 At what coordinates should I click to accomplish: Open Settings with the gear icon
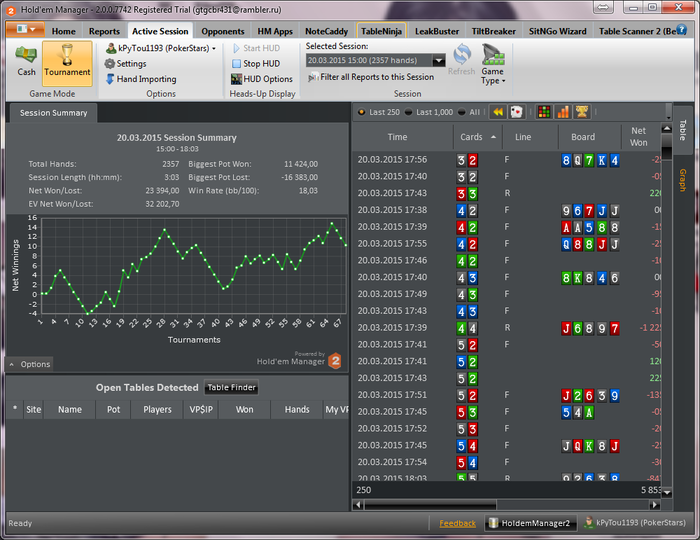125,64
